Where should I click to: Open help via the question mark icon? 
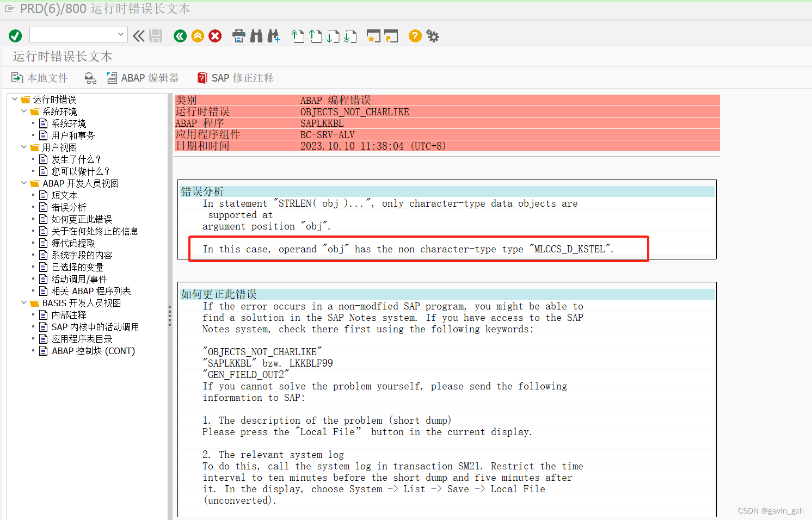click(x=414, y=36)
